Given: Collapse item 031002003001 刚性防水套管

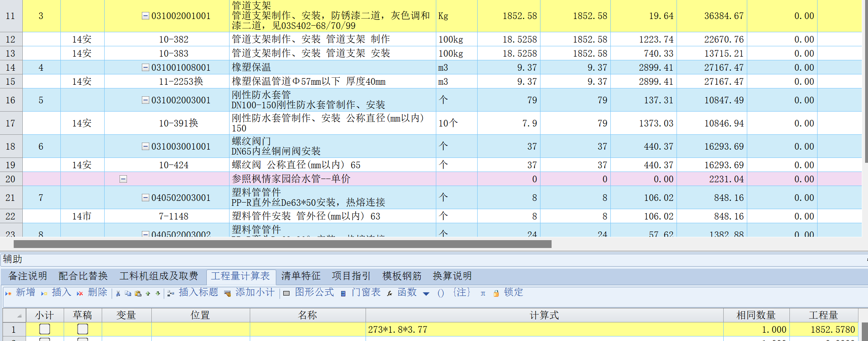Looking at the screenshot, I should 146,100.
